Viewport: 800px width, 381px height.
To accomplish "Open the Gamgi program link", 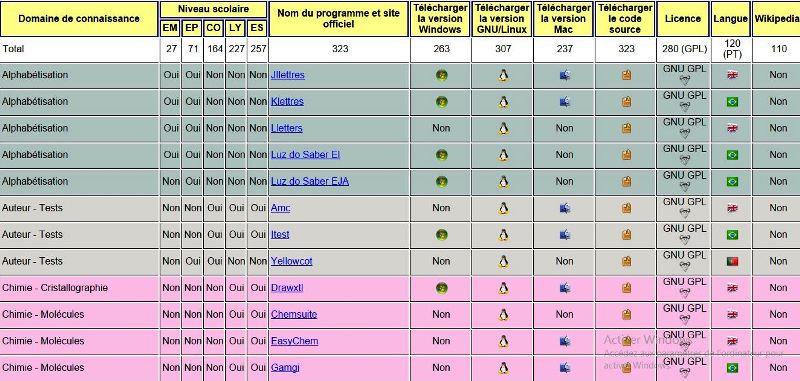I will tap(285, 367).
